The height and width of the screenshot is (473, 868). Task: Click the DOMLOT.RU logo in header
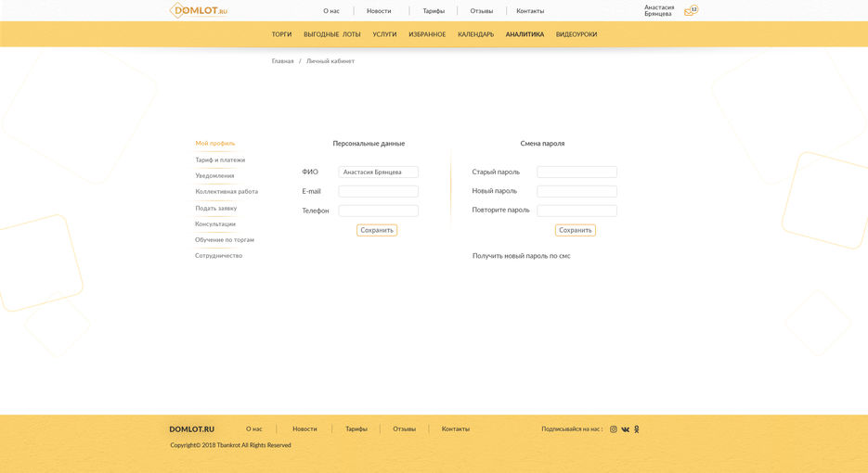click(198, 10)
